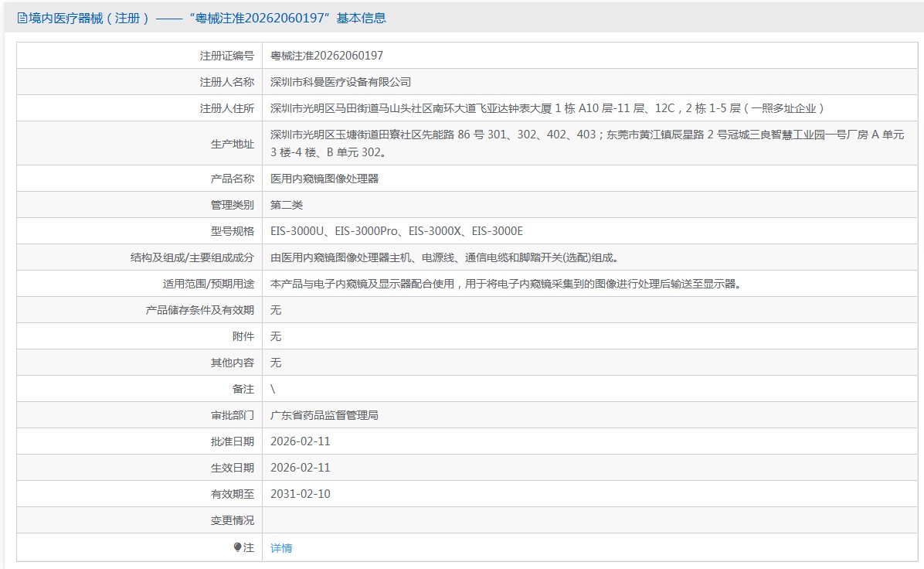
Task: Click the registrant address text in 注册人住所 row
Action: pos(547,108)
